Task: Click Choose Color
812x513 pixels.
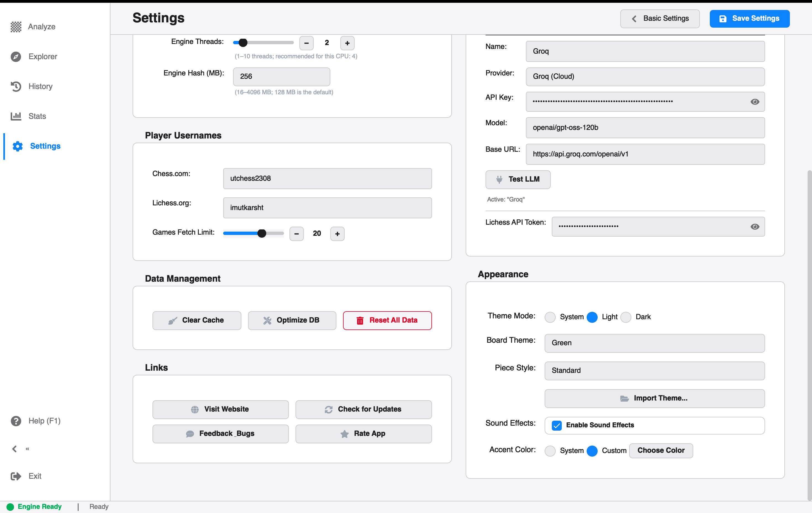Action: [x=661, y=451]
